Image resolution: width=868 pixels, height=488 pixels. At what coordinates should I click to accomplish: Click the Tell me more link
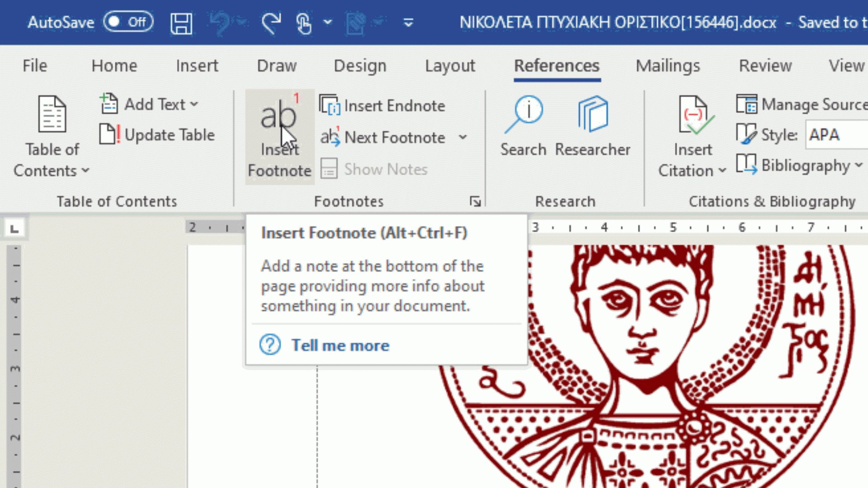340,346
